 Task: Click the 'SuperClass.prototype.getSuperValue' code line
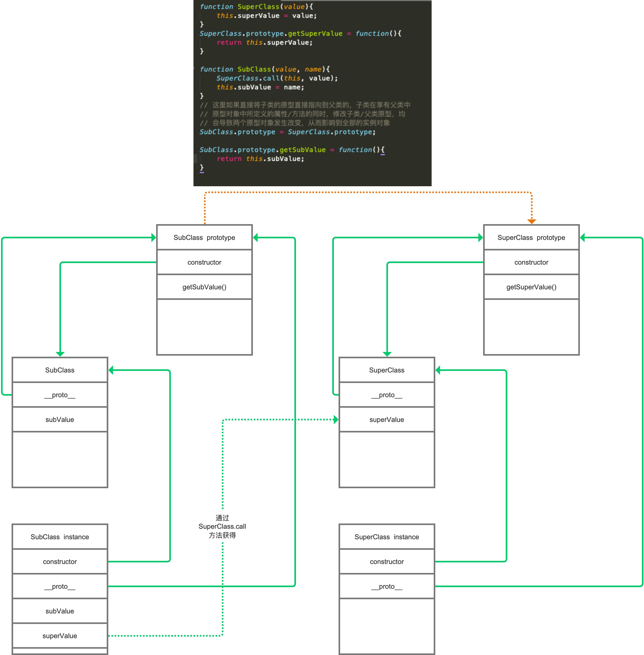coord(300,33)
